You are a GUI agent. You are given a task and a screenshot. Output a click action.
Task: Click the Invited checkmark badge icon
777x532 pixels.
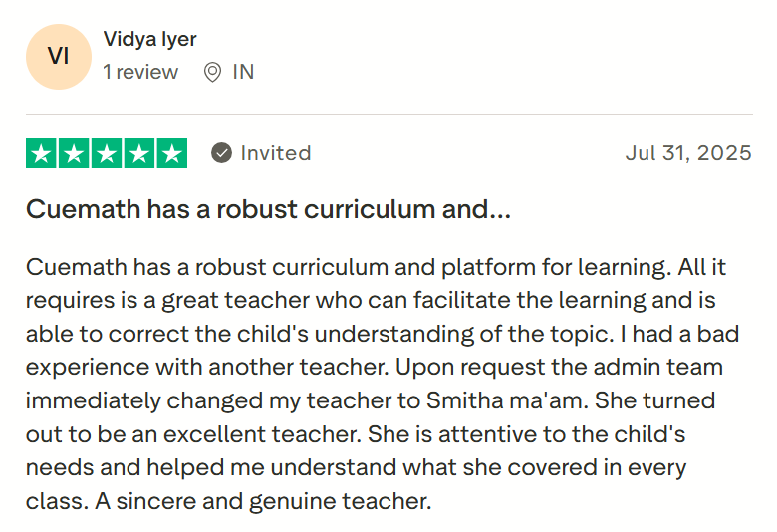222,153
